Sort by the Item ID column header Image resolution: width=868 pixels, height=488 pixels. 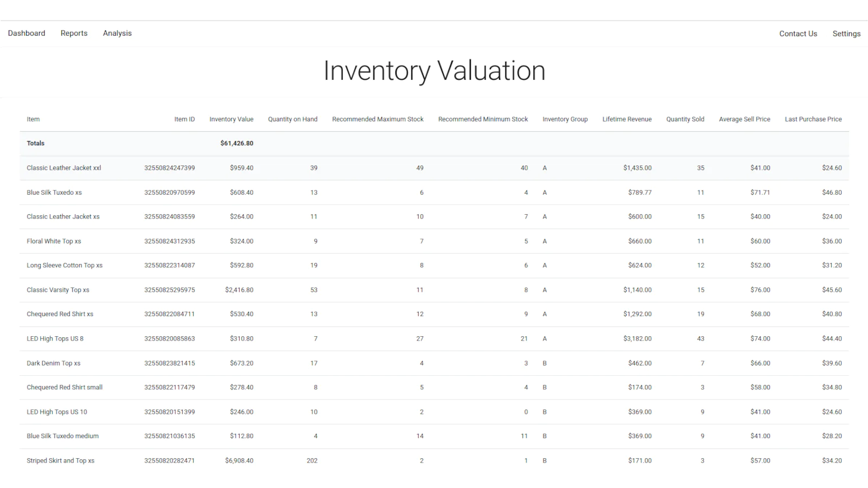point(184,119)
